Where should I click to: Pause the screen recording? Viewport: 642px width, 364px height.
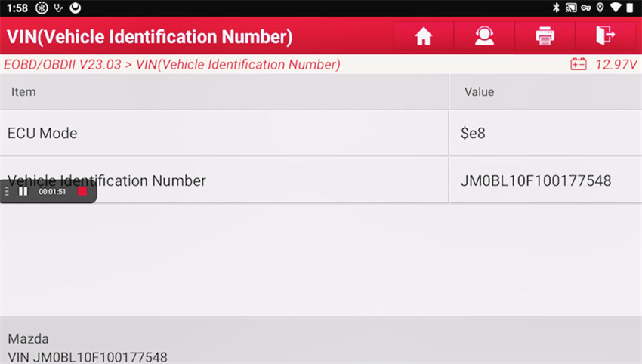[x=23, y=192]
